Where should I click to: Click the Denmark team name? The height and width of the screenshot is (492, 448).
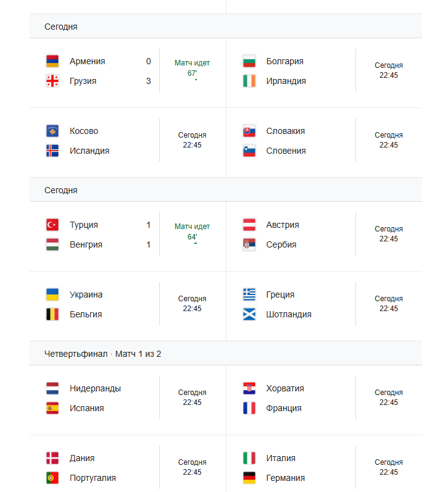[x=82, y=458]
